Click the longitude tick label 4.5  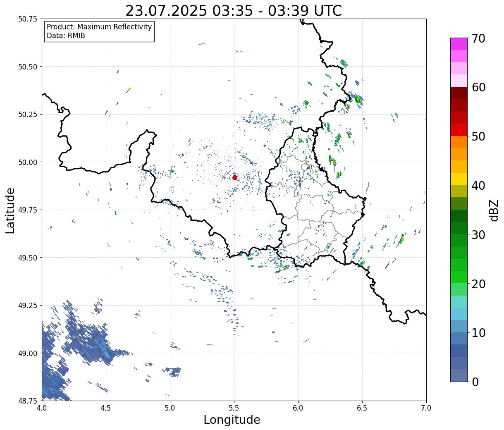coord(106,408)
